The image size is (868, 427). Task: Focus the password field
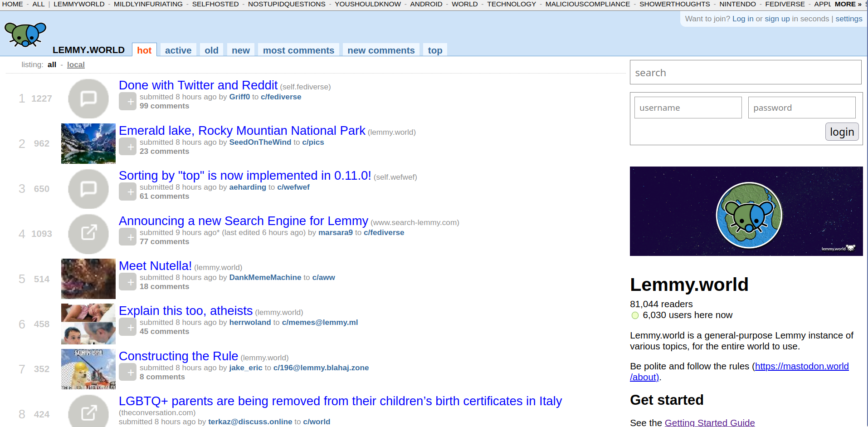pyautogui.click(x=802, y=108)
